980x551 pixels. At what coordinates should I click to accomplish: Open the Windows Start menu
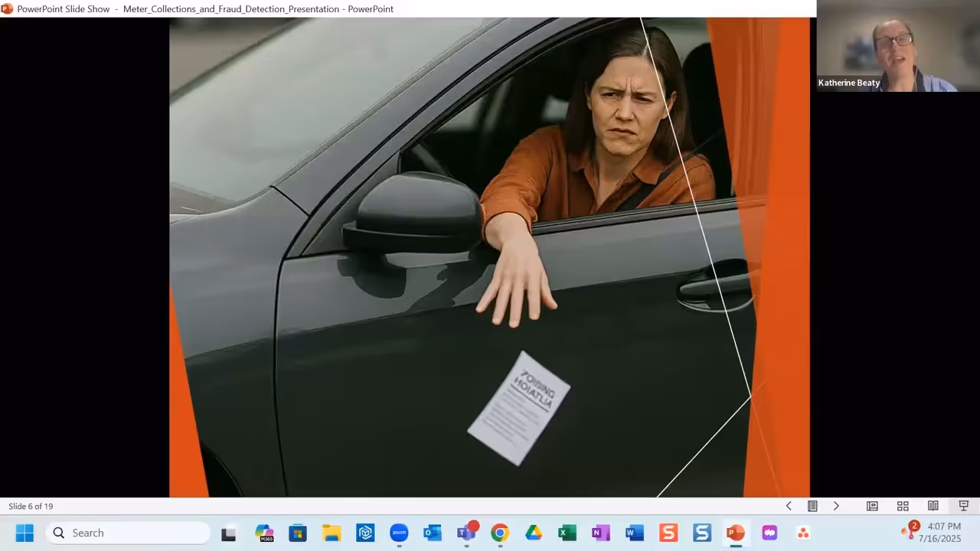click(24, 533)
